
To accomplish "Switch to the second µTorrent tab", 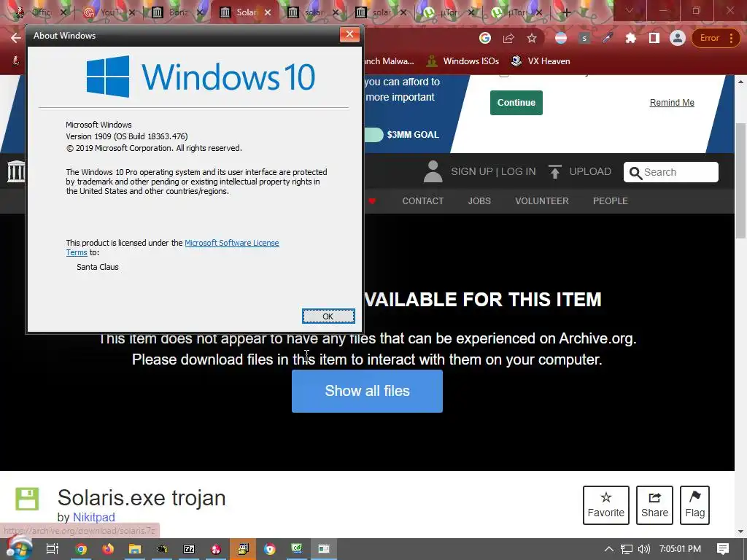I will (x=517, y=12).
